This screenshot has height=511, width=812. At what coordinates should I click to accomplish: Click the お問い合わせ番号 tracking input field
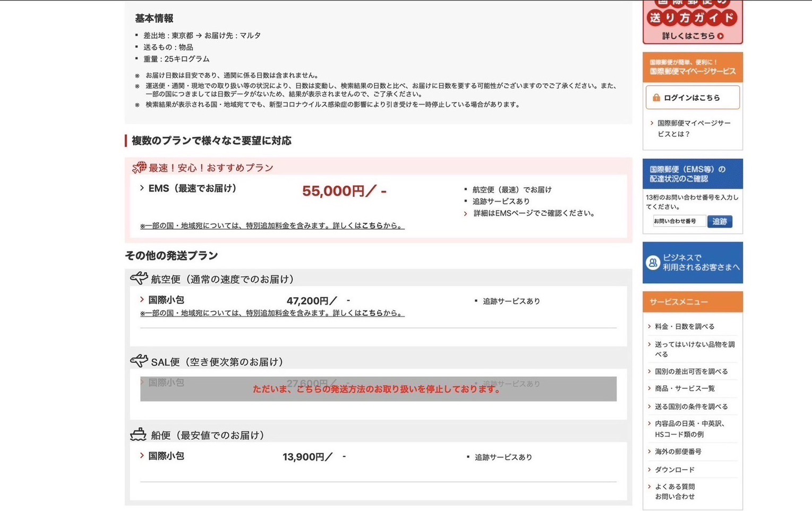[x=679, y=221]
